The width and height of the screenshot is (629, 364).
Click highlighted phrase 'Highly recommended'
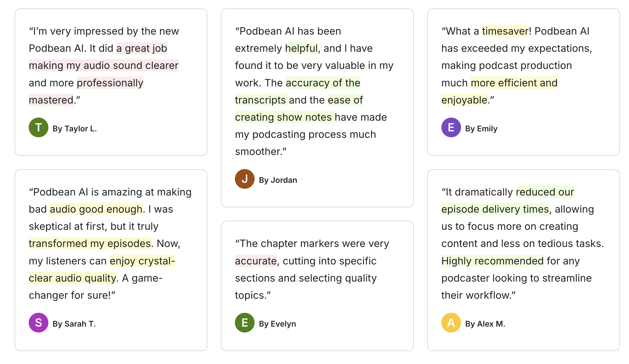[x=493, y=261]
